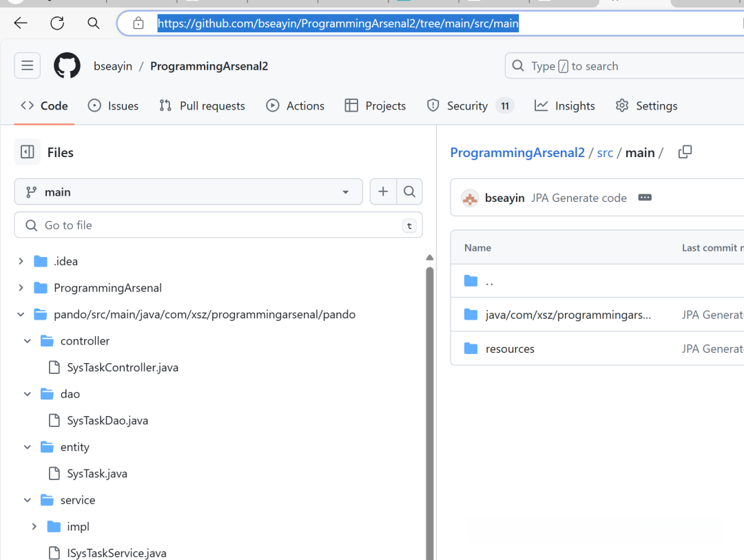The height and width of the screenshot is (560, 744).
Task: Click into the Go to file field
Action: (218, 225)
